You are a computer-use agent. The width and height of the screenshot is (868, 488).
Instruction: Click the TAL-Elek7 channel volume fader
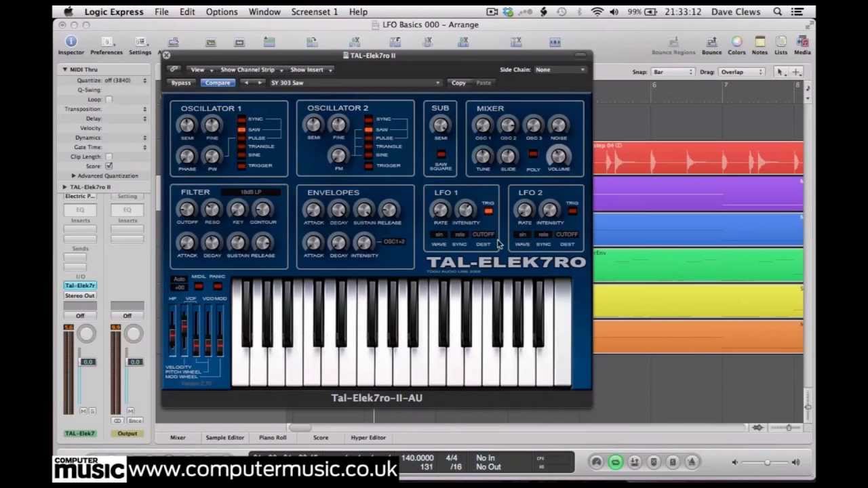tap(87, 363)
